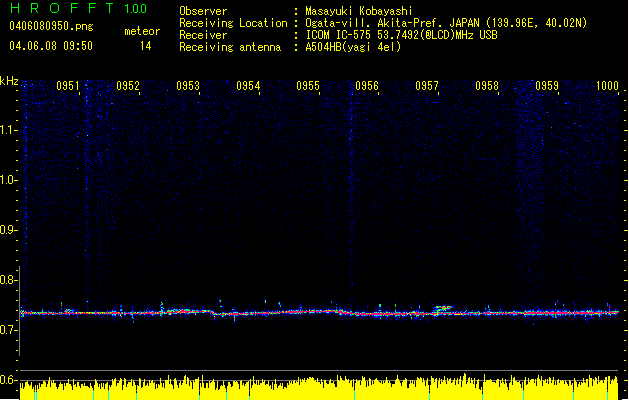
Task: Click the 1.1 kHz axis label
Action: pyautogui.click(x=9, y=130)
